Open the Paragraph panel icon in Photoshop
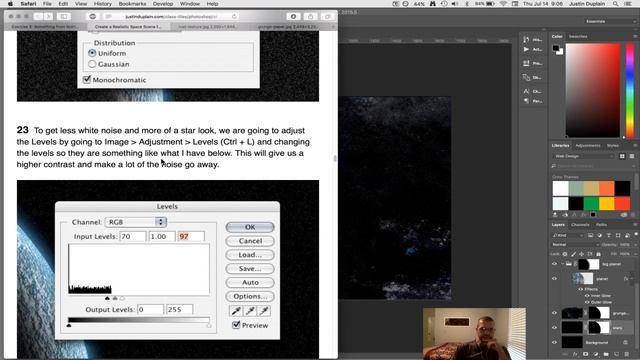 (526, 100)
